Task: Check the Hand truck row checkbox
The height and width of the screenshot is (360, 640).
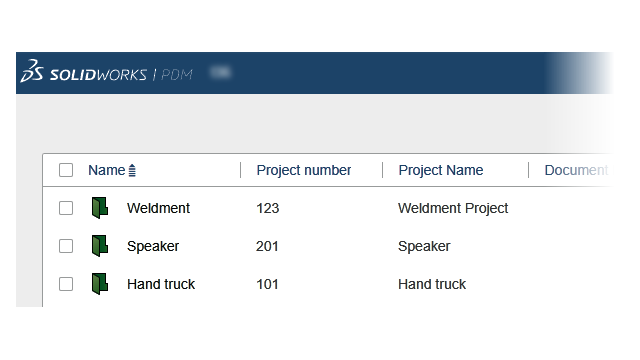Action: [66, 284]
